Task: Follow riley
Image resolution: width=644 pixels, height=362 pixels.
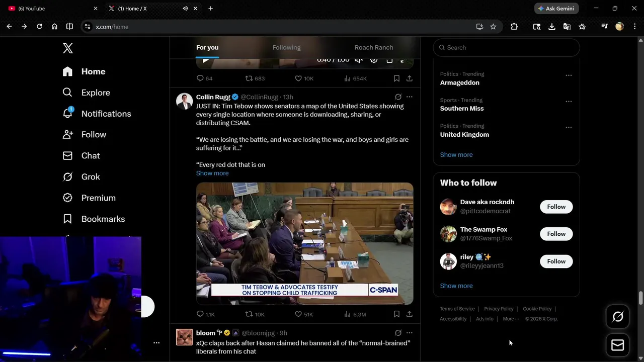Action: (556, 261)
